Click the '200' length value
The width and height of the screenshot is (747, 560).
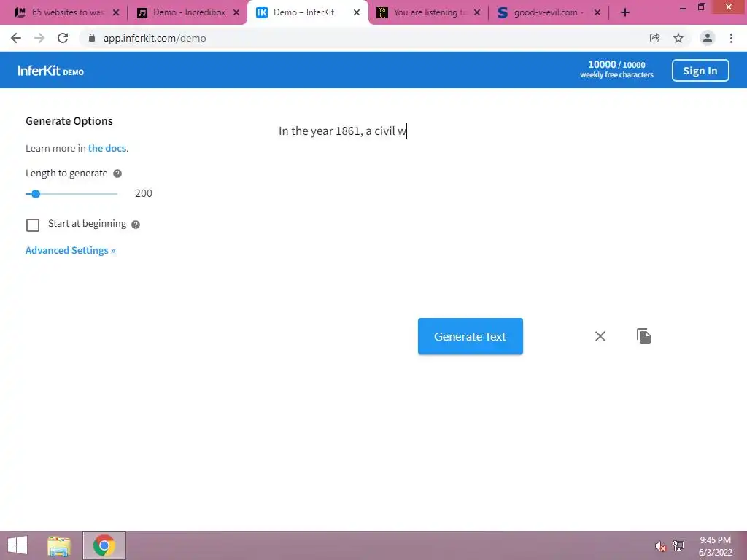pos(144,193)
